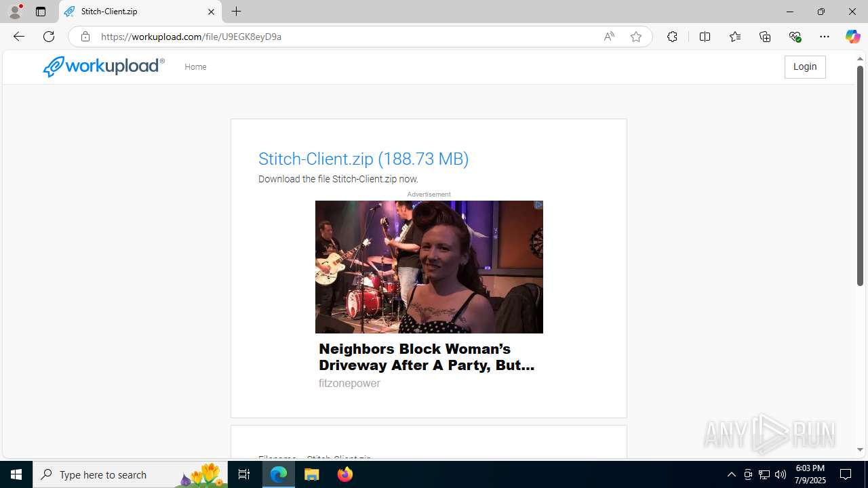The width and height of the screenshot is (868, 488).
Task: Click the band advertisement image
Action: click(x=429, y=267)
